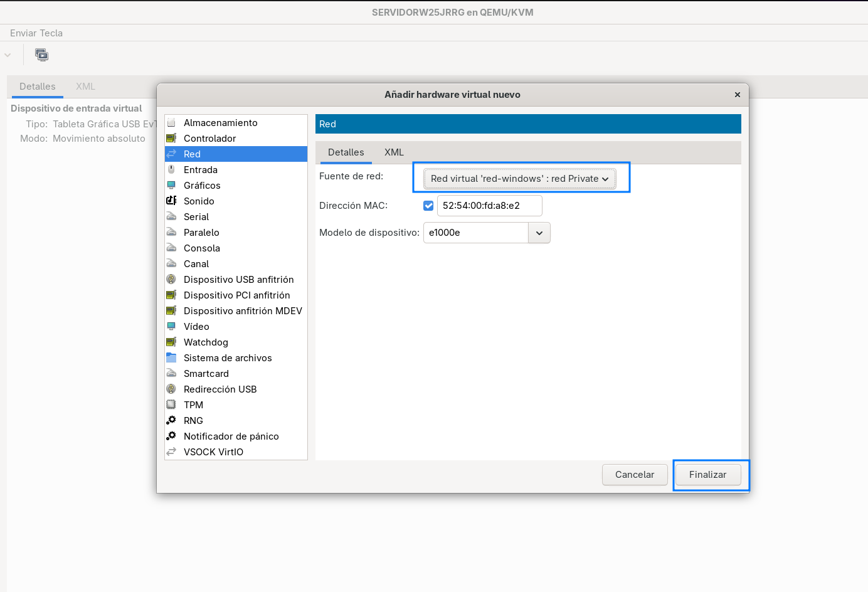The image size is (868, 592).
Task: Click the Watchdog card icon
Action: click(x=171, y=342)
